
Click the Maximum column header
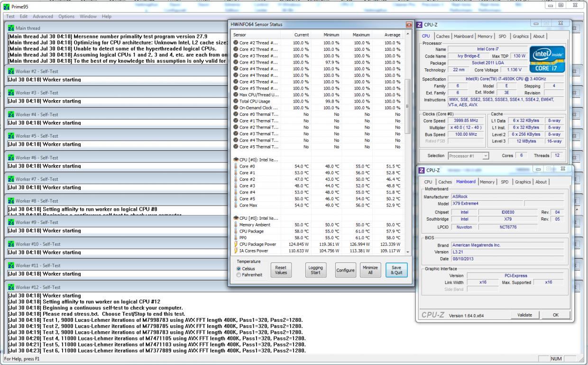pos(361,35)
